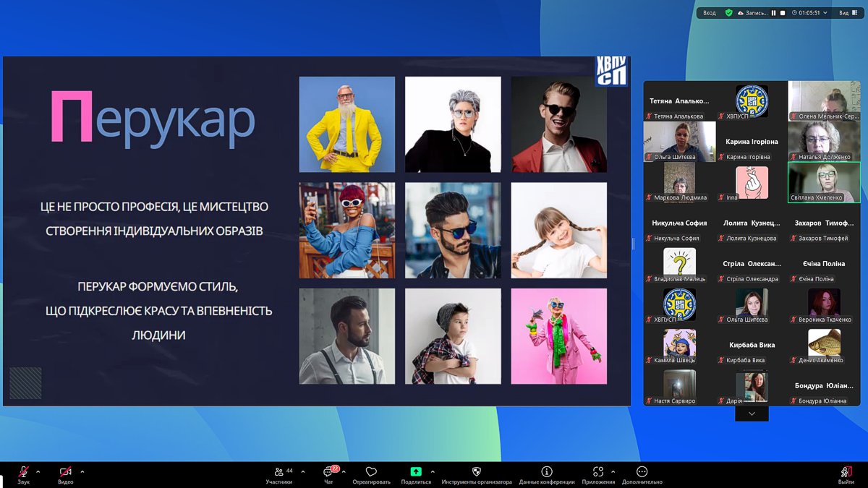Click the green encryption shield icon

click(x=729, y=13)
